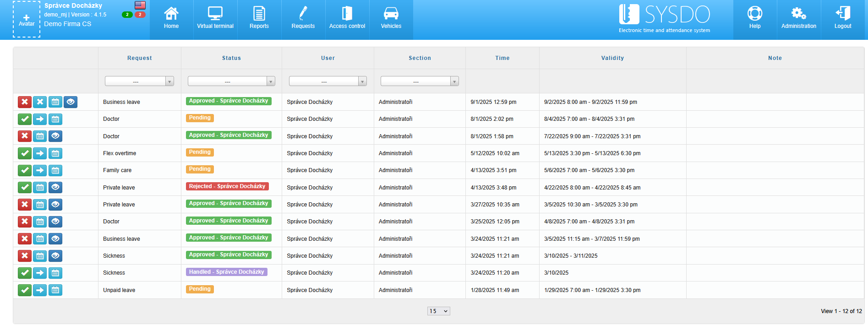Screen dimensions: 868x325
Task: Approve the Family care request with the green check
Action: tap(25, 170)
